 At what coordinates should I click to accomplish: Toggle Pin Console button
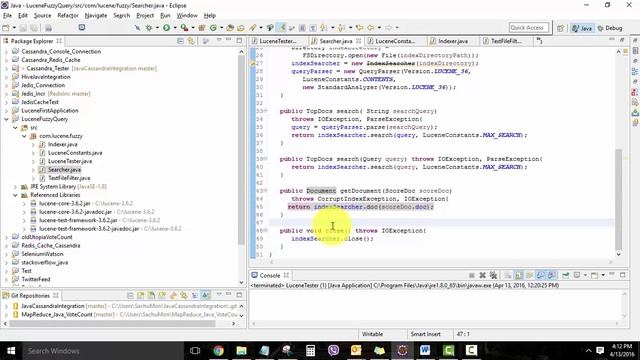(x=565, y=275)
